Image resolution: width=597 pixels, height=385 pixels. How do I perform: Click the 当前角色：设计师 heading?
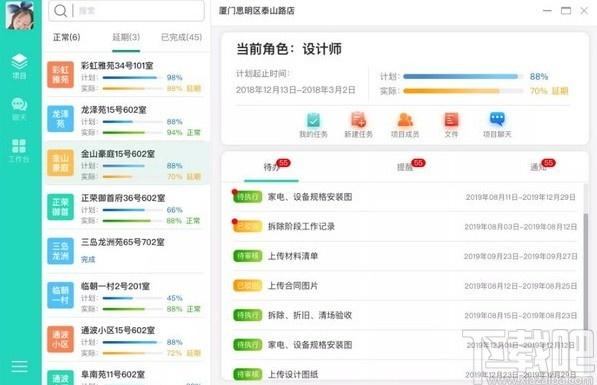point(289,49)
